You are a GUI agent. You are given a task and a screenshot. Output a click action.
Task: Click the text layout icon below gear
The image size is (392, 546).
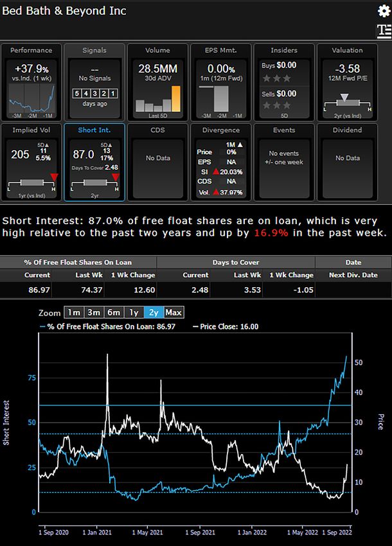click(x=384, y=31)
